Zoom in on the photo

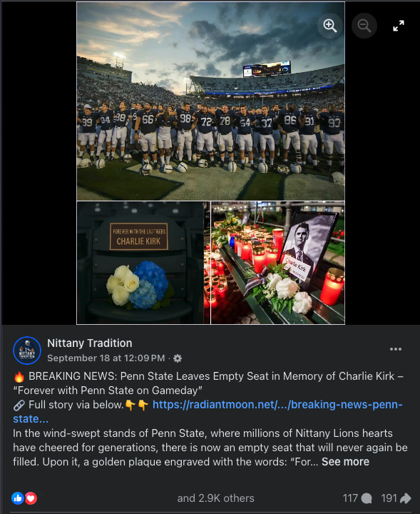click(x=330, y=26)
